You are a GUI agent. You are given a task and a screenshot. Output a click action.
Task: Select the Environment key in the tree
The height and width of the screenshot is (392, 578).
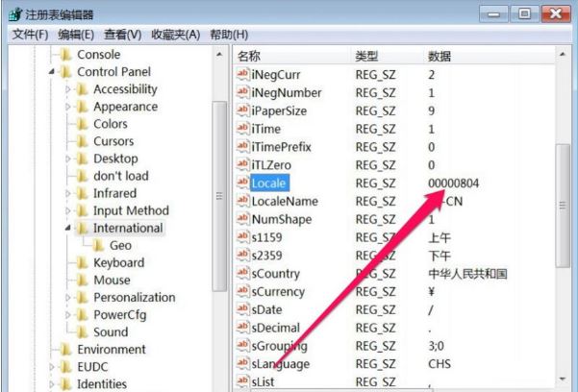(112, 349)
